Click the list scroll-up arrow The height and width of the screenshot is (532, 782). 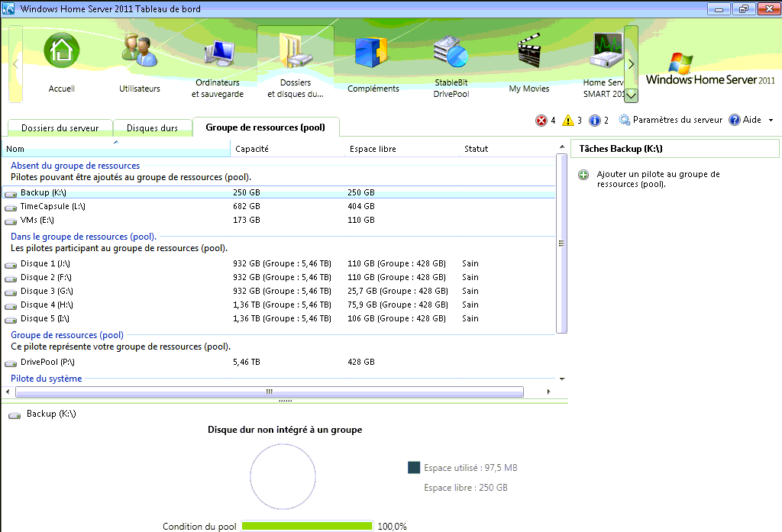point(562,147)
